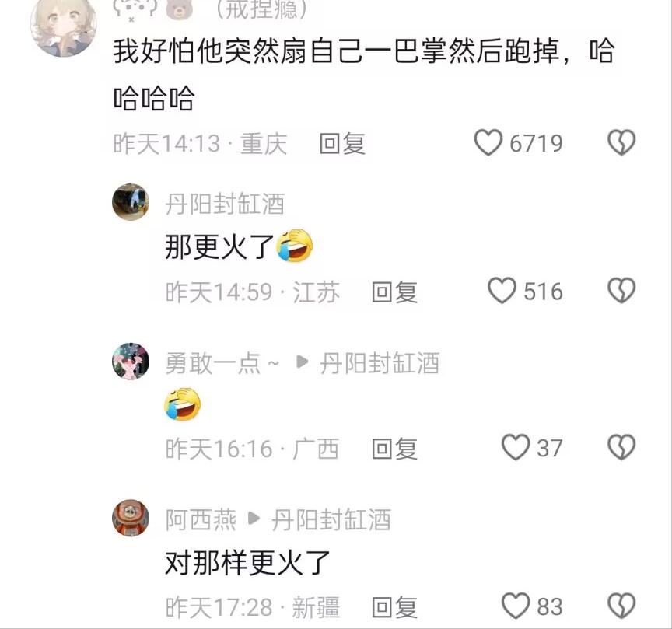Reply to 阿西燕's comment at 17:28
672x629 pixels.
click(x=394, y=606)
